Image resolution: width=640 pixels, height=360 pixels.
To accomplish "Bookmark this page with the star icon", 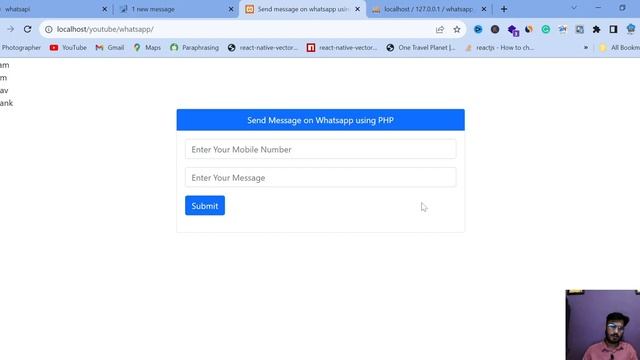I will point(457,29).
